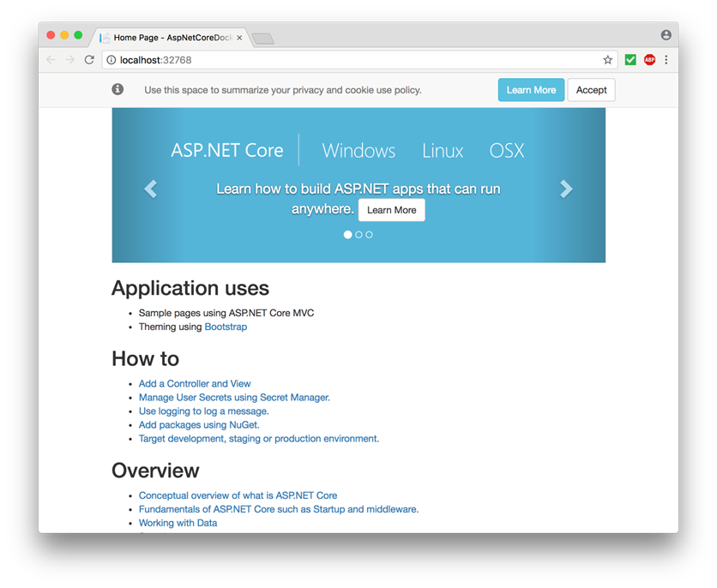Accept the cookie policy
This screenshot has height=588, width=717.
click(x=591, y=90)
